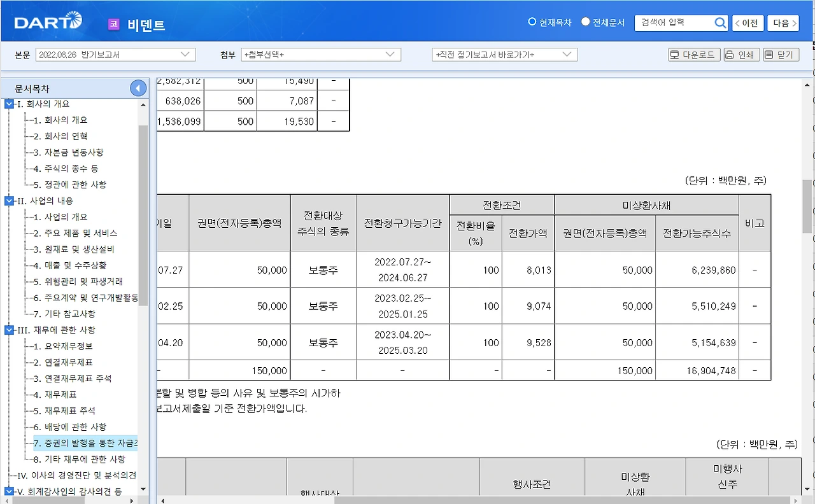Open 1. 요약재무정보
Image resolution: width=815 pixels, height=504 pixels.
click(63, 346)
